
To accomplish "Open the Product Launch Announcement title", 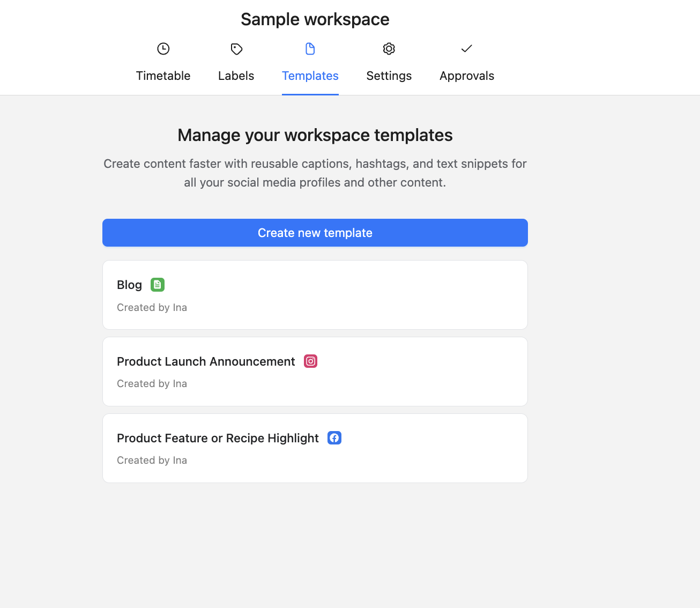I will click(206, 361).
